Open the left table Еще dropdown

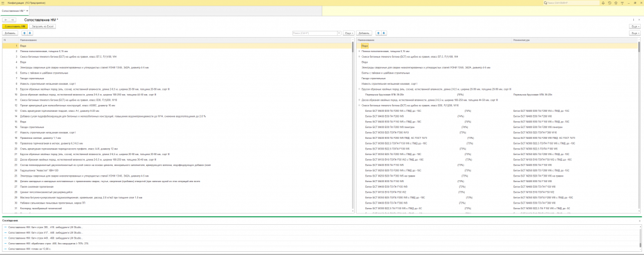pos(348,33)
